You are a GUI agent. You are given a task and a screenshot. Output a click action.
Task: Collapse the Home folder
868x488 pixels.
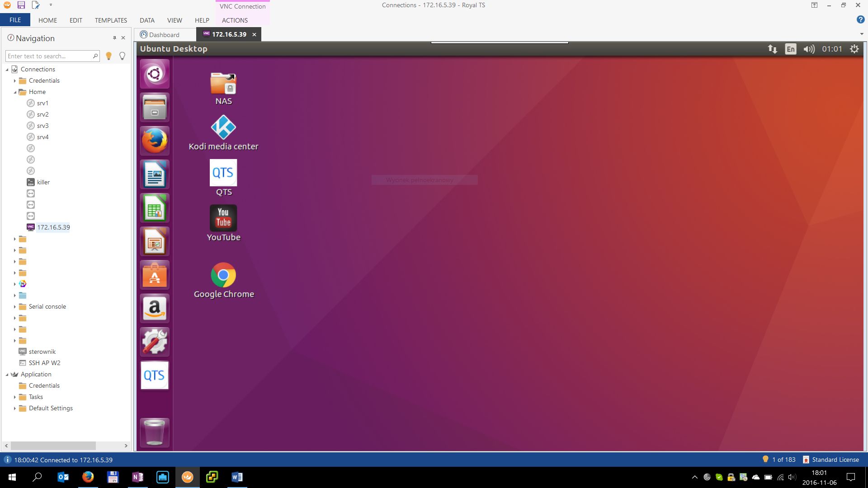(x=15, y=92)
